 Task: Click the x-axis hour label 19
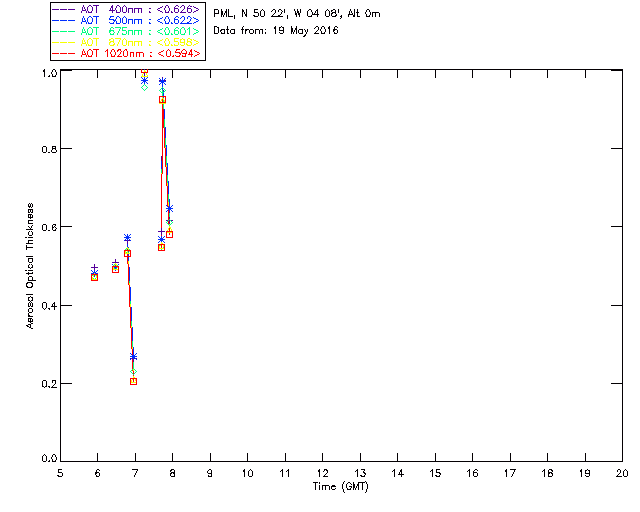[585, 473]
